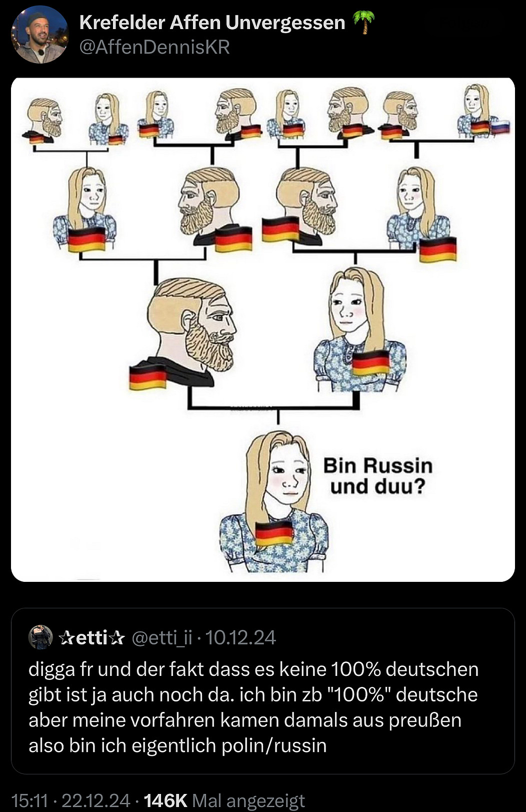The height and width of the screenshot is (812, 526).
Task: Click the palm tree emoji beside the name
Action: pyautogui.click(x=363, y=23)
